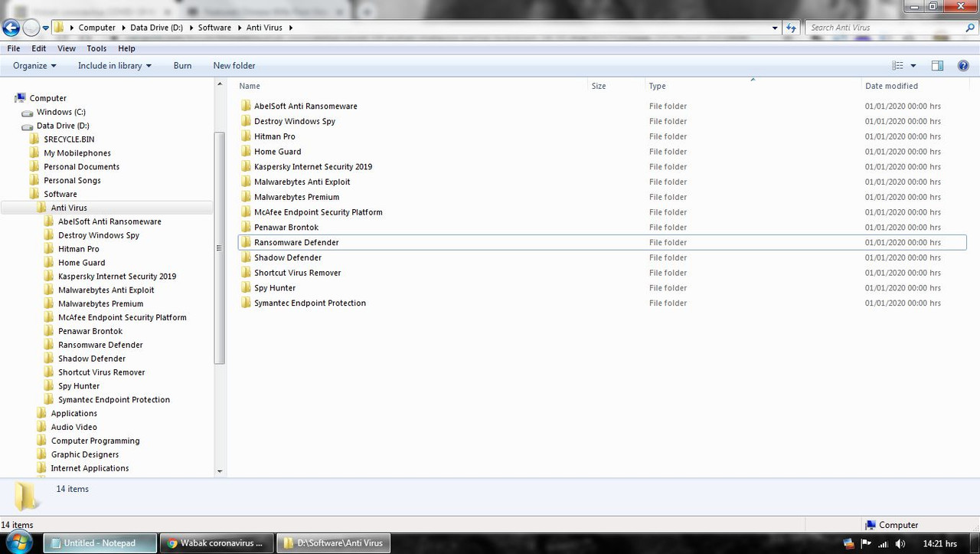Image resolution: width=980 pixels, height=554 pixels.
Task: Select AbelSoft Anti Ransomeware folder icon in file list
Action: [x=246, y=106]
